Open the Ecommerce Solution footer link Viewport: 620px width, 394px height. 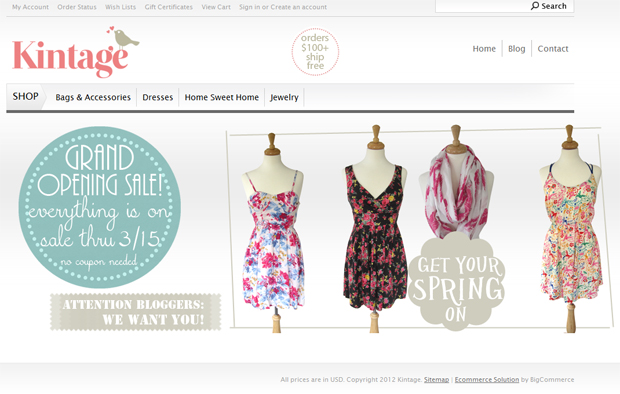coord(487,380)
